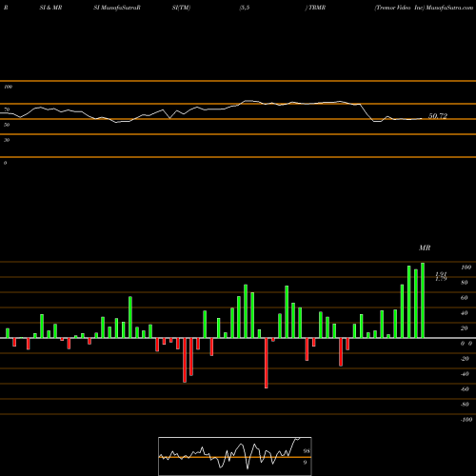Image resolution: width=476 pixels, height=476 pixels.
Task: Click the 98 value in mini chart
Action: [x=307, y=451]
